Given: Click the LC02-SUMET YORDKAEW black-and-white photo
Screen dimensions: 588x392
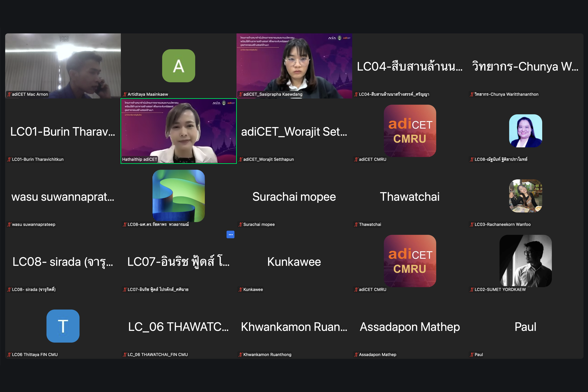Looking at the screenshot, I should (526, 261).
